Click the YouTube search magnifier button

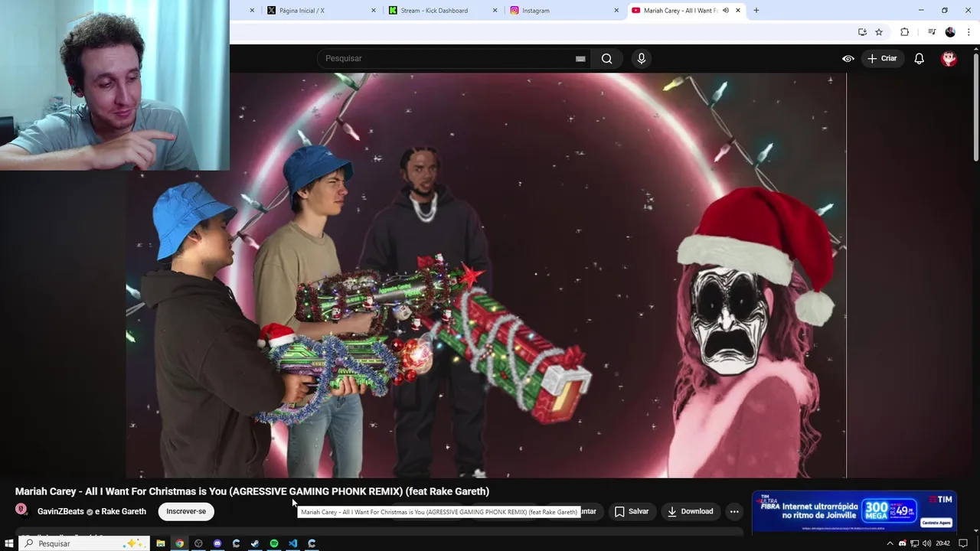tap(606, 58)
